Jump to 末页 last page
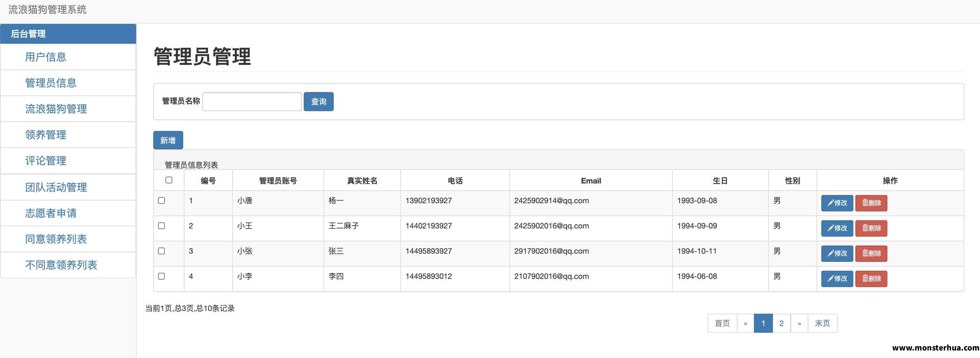This screenshot has height=358, width=980. click(822, 323)
